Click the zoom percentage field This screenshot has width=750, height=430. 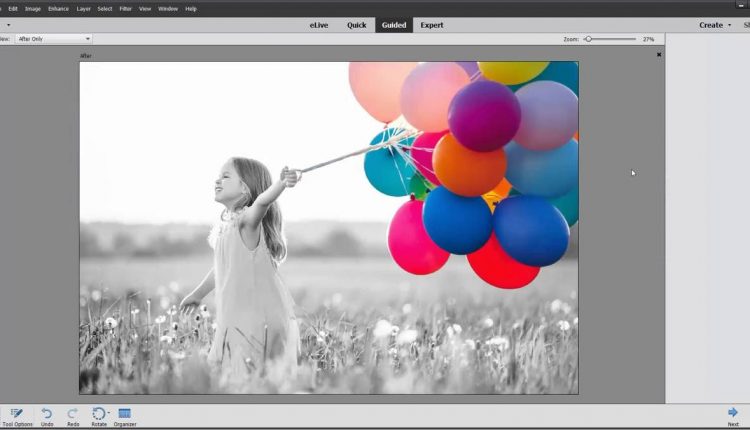(648, 39)
